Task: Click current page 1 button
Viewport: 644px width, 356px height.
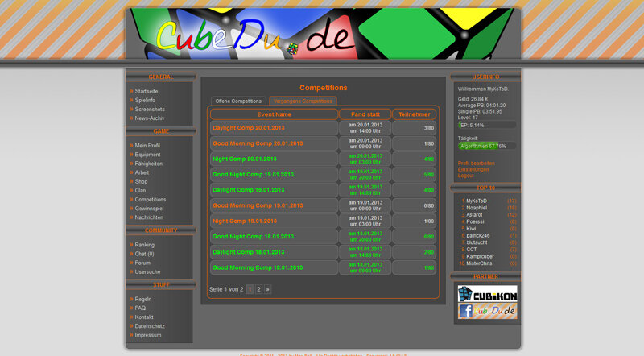Action: pos(250,289)
